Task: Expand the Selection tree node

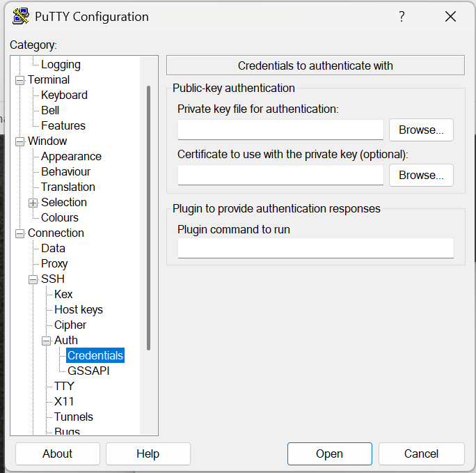Action: (33, 203)
